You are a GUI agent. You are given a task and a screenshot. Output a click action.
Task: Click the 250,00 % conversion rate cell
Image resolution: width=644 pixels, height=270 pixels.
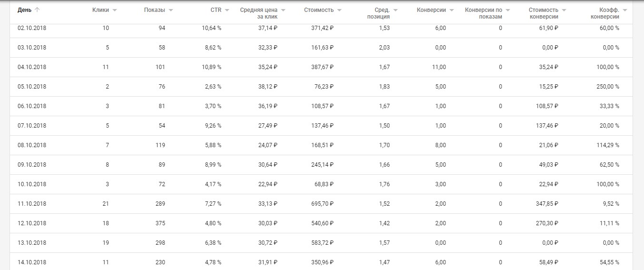tap(607, 87)
